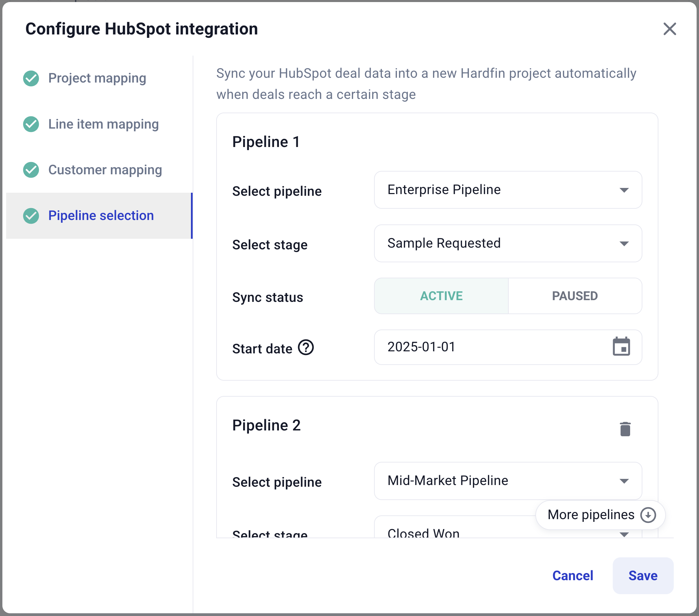Save the HubSpot integration settings

click(x=643, y=576)
